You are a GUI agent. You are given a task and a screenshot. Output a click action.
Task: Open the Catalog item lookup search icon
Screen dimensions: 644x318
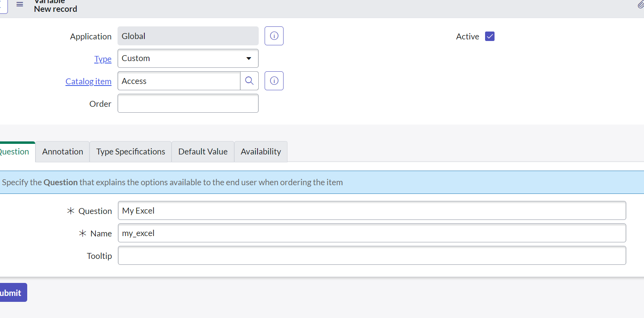click(x=249, y=81)
